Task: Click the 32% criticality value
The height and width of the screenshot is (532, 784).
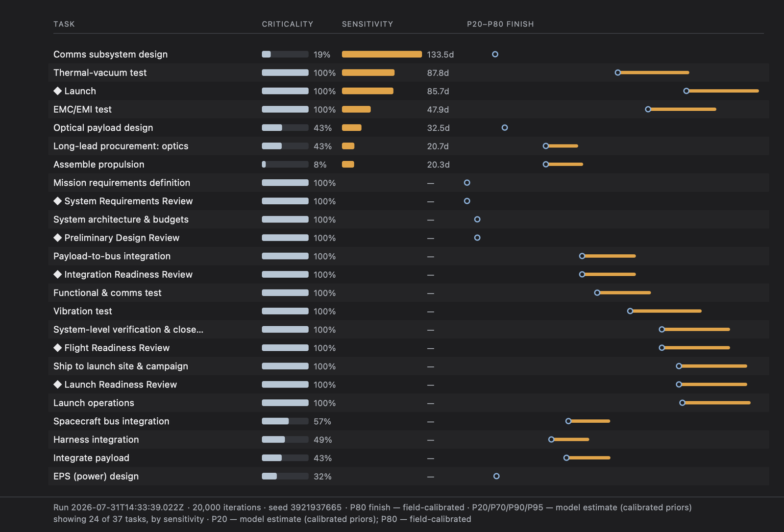Action: coord(322,476)
